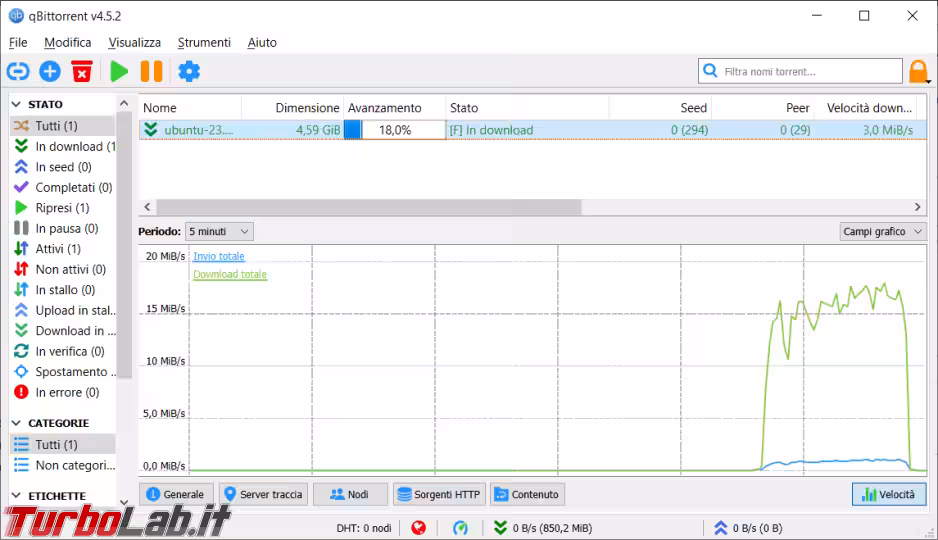938x540 pixels.
Task: Filter by Completati status
Action: 72,187
